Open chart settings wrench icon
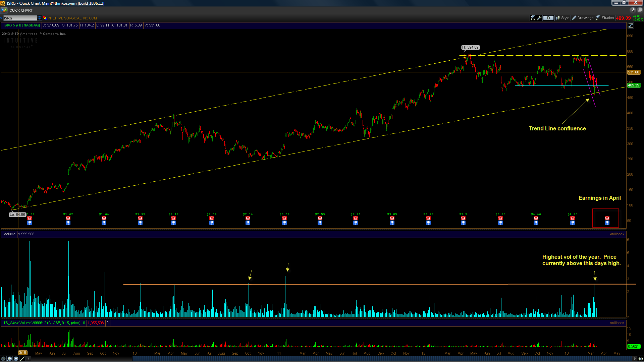Viewport: 644px width, 362px height. pyautogui.click(x=539, y=18)
